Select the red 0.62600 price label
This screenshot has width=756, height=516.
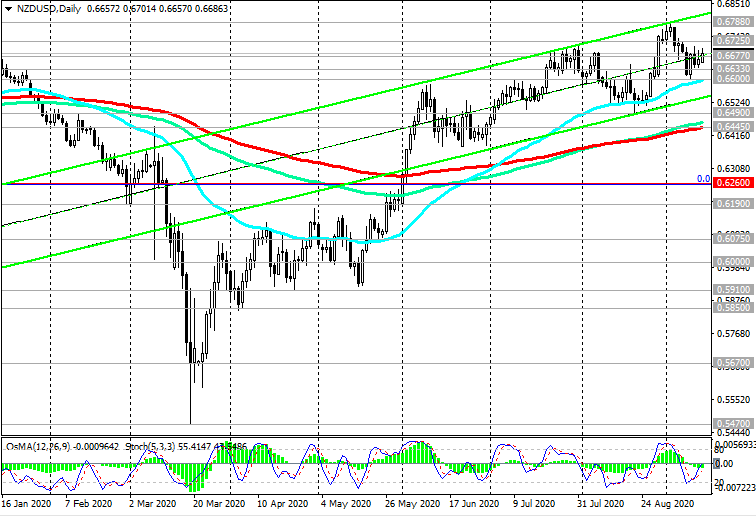click(733, 183)
